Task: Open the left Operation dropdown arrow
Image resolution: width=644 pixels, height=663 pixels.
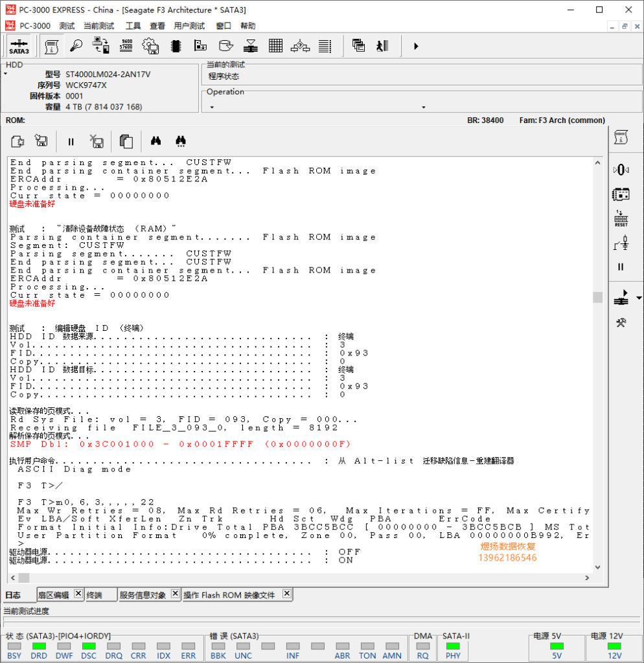Action: click(212, 107)
